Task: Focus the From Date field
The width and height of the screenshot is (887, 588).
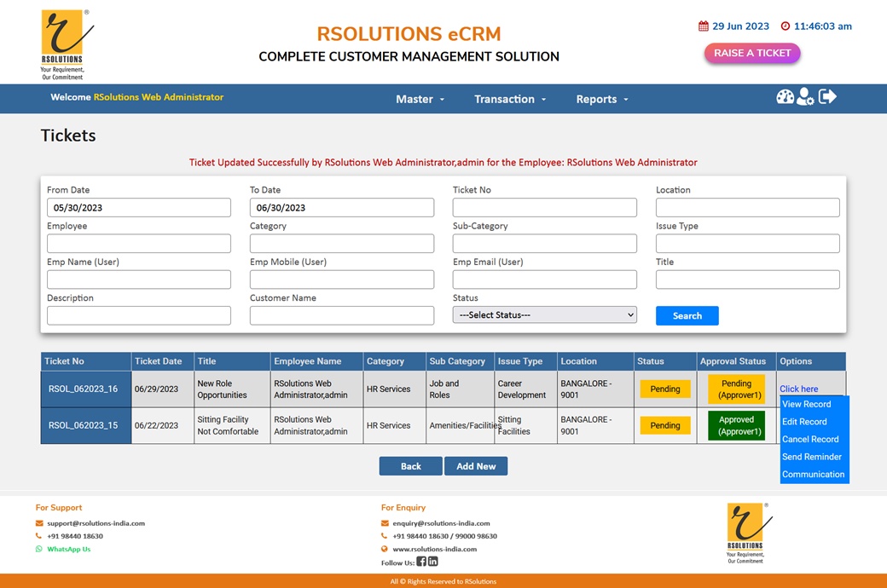Action: [x=138, y=208]
